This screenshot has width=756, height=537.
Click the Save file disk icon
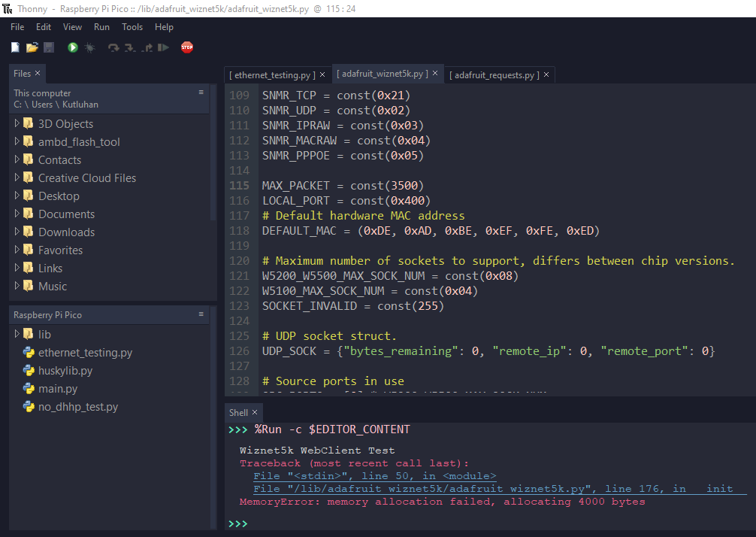pyautogui.click(x=49, y=47)
